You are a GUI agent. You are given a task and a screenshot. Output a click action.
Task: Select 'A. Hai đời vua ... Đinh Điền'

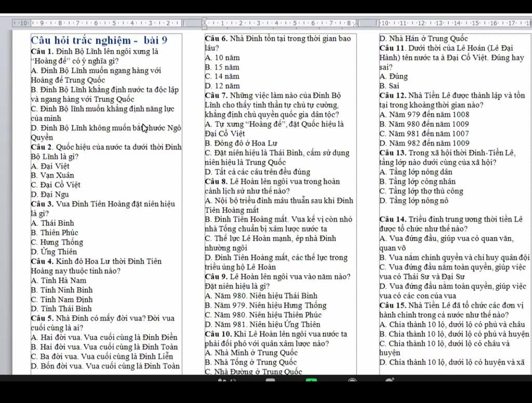104,337
